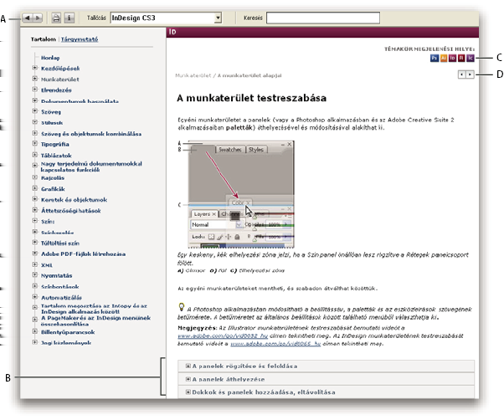
Task: Open the Szín topic in contents
Action: tap(48, 222)
